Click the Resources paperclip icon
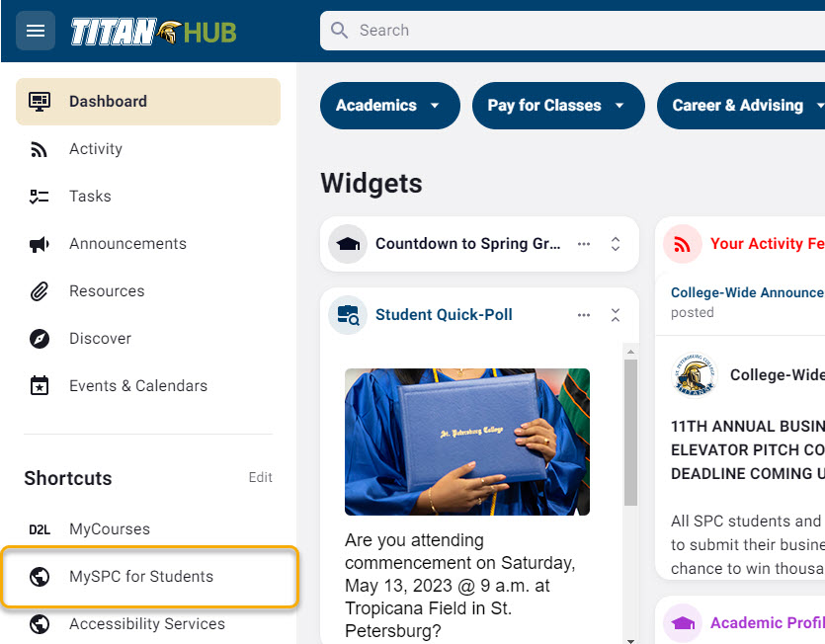Image resolution: width=825 pixels, height=644 pixels. point(40,290)
